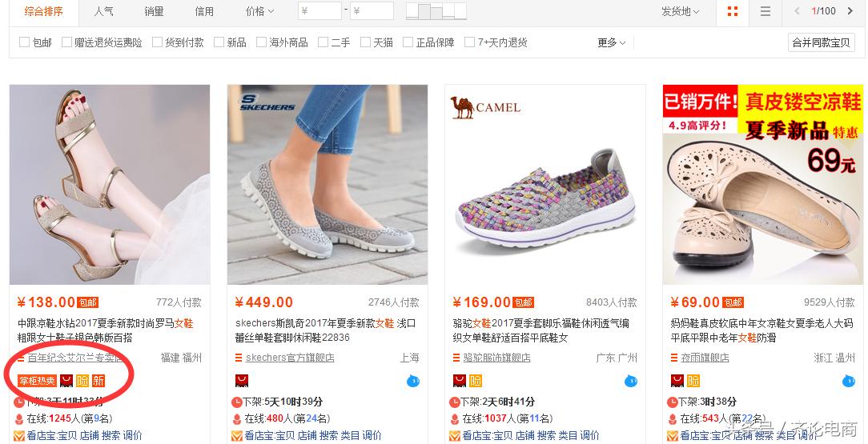Open skechers官方旗舰店 store link
This screenshot has height=444, width=868.
pos(290,358)
